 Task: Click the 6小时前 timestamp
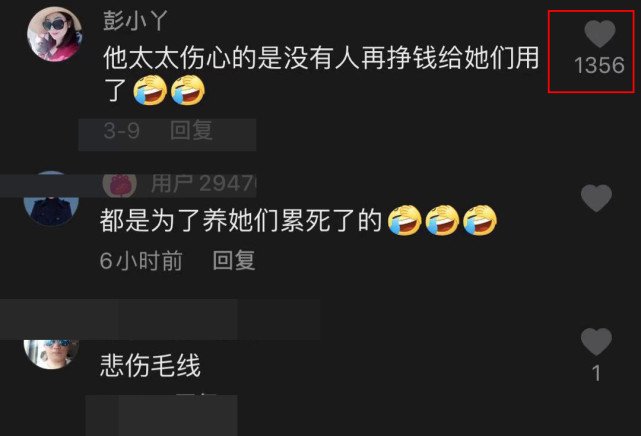(x=141, y=261)
